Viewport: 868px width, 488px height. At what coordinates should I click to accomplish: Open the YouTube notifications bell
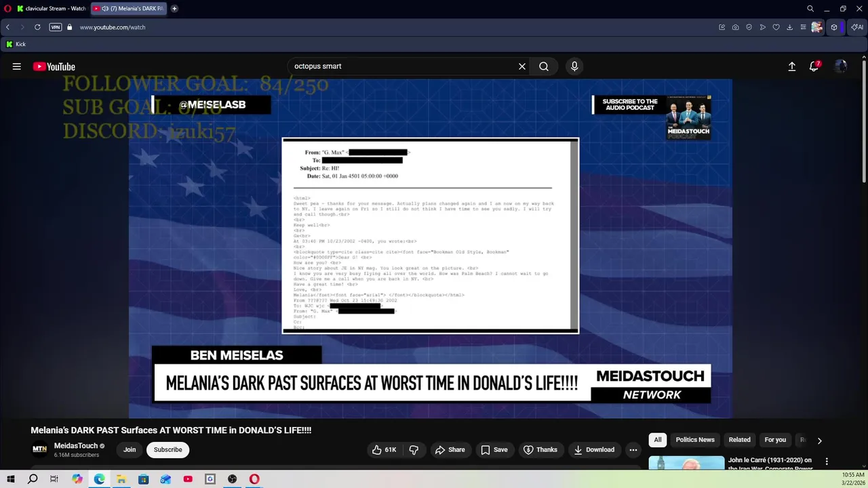(814, 66)
